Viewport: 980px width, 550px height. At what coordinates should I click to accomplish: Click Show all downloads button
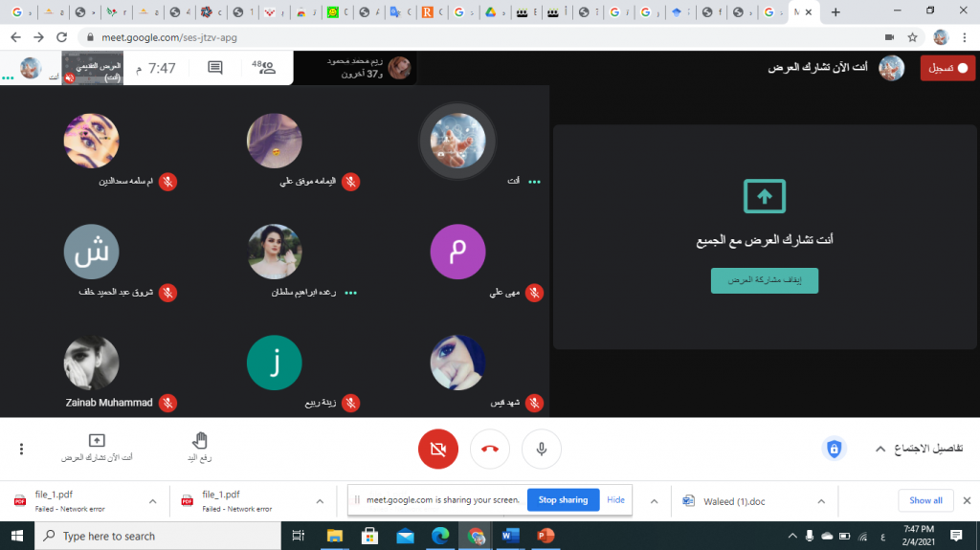point(925,500)
